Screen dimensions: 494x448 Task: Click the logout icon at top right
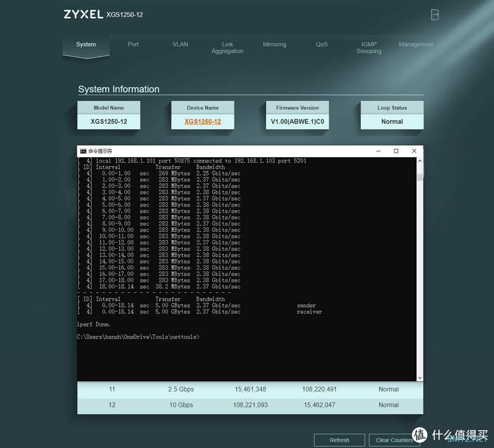435,14
